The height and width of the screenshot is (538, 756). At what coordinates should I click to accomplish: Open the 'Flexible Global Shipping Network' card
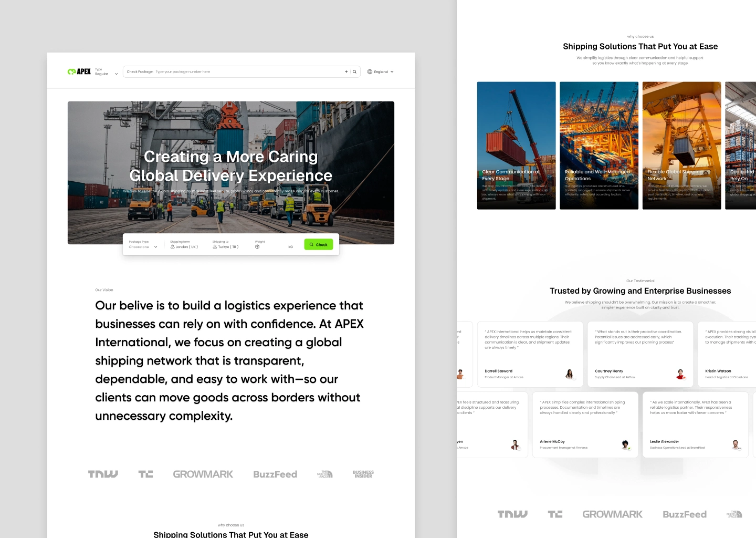682,146
